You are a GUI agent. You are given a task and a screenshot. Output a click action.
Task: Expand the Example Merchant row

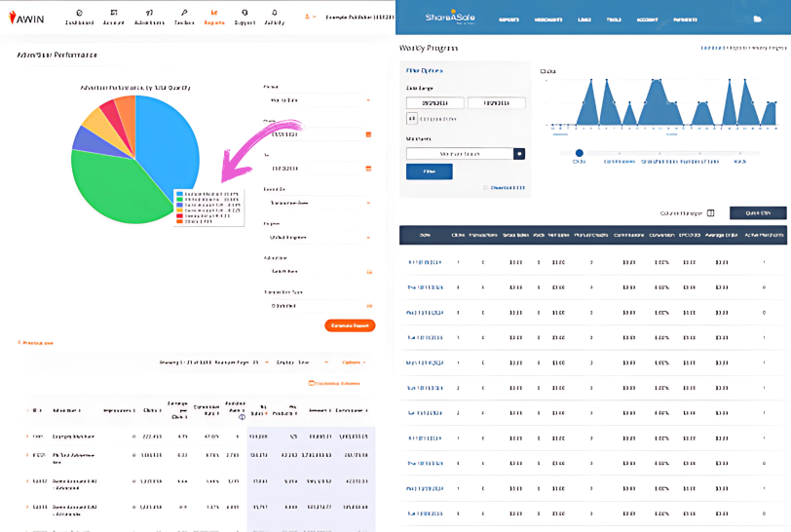pyautogui.click(x=27, y=437)
